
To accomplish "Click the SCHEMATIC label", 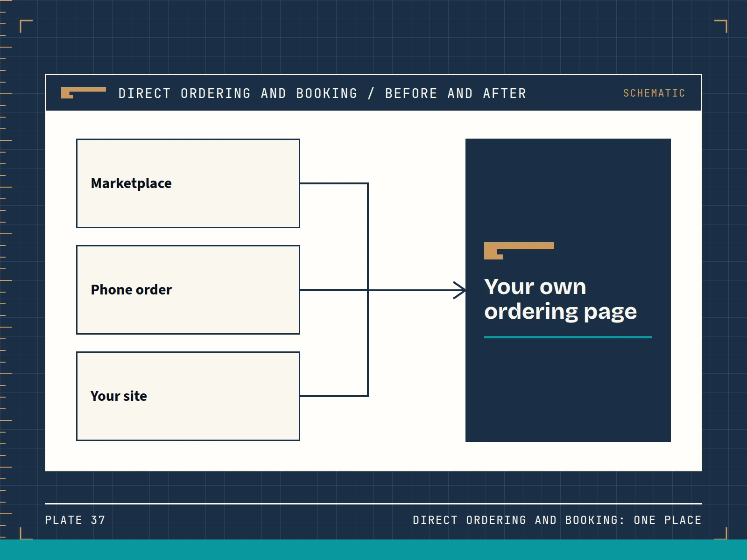I will click(654, 93).
